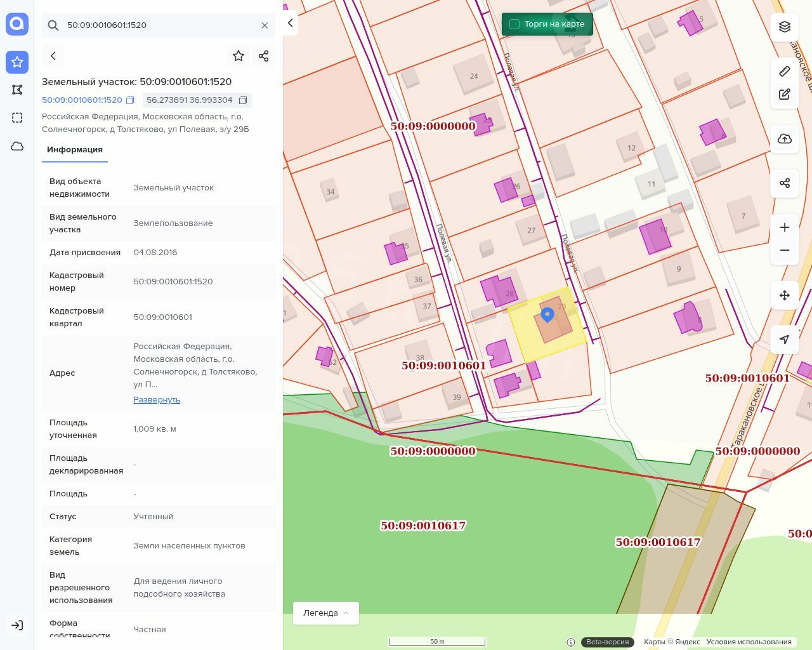Viewport: 812px width, 650px height.
Task: Add parcel to favorites with star
Action: (239, 56)
